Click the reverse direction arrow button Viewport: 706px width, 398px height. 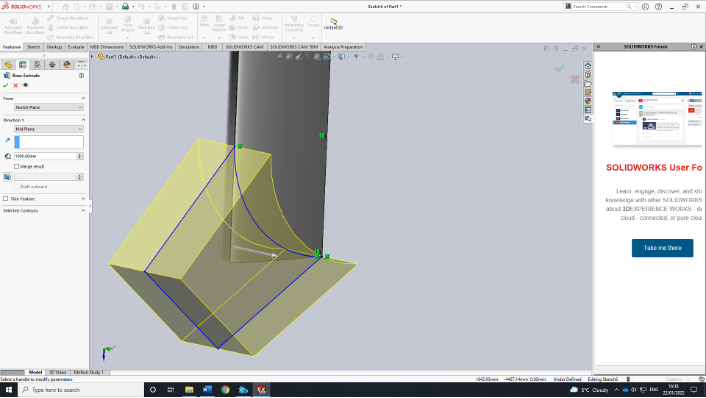[x=8, y=140]
